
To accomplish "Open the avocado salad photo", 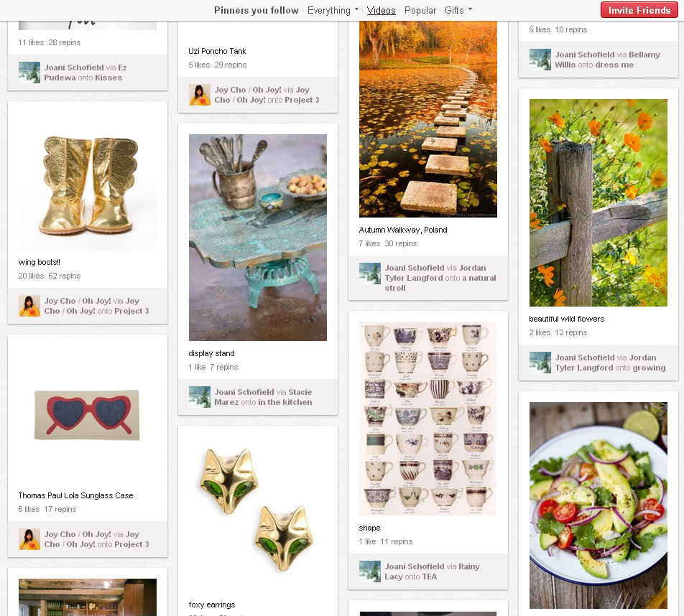I will coord(598,505).
